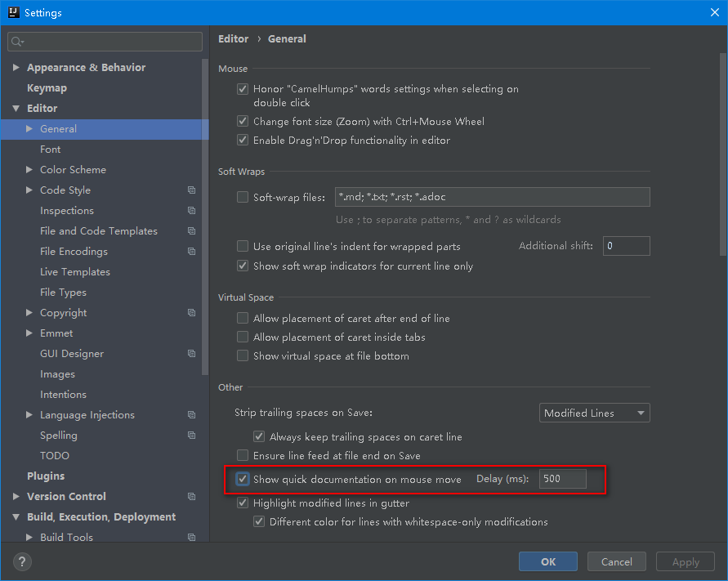Toggle Different color for whitespace-only modifications

point(259,521)
